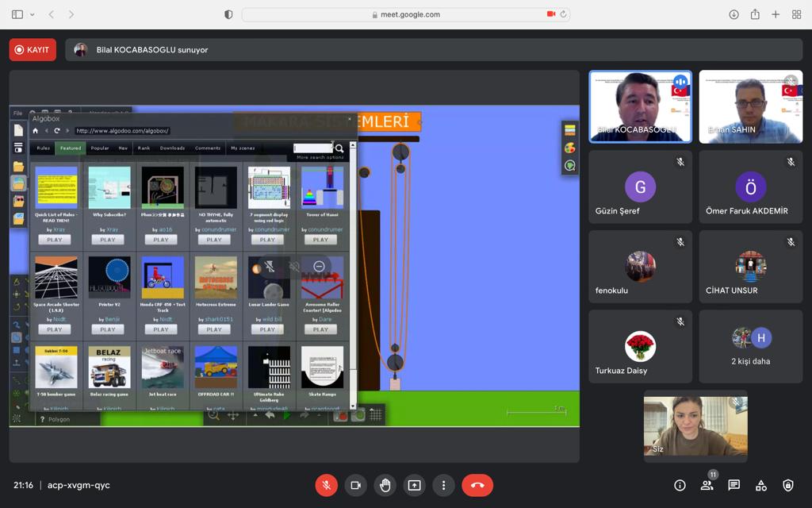Play the Printer V2 scene

108,329
